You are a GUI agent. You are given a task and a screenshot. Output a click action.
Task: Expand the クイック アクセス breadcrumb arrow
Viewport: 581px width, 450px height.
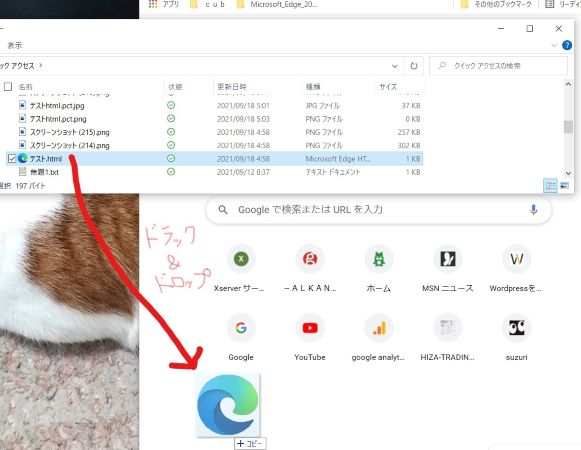coord(41,66)
